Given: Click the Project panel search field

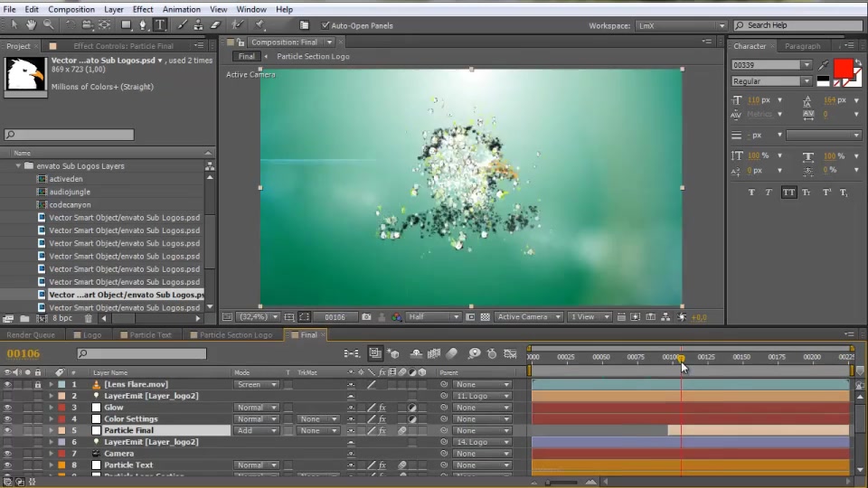Looking at the screenshot, I should point(70,135).
